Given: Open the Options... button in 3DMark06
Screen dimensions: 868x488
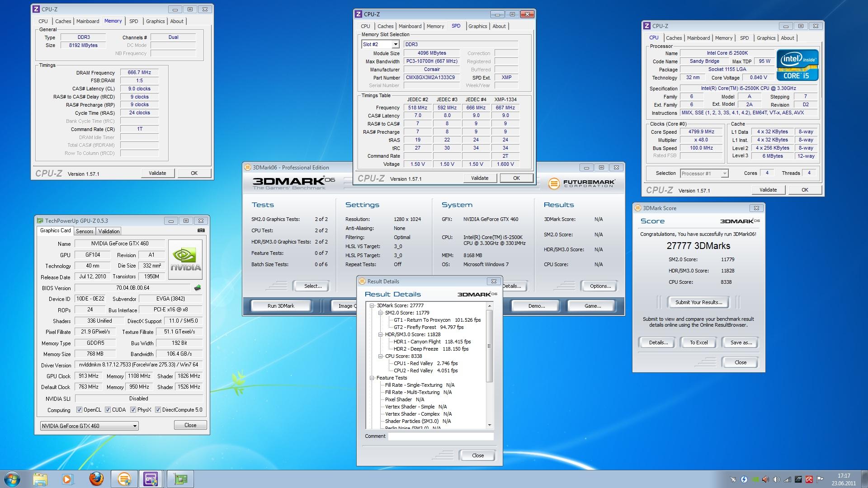Looking at the screenshot, I should pos(600,286).
